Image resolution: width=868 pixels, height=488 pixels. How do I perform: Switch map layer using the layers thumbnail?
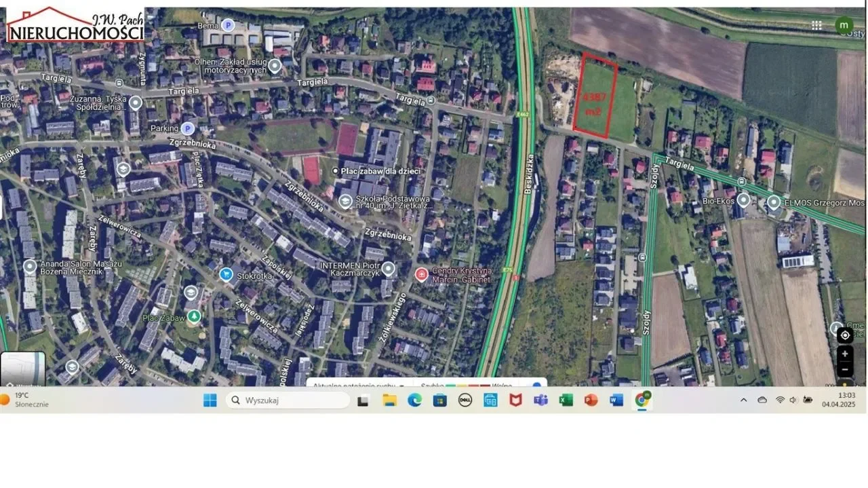point(22,369)
